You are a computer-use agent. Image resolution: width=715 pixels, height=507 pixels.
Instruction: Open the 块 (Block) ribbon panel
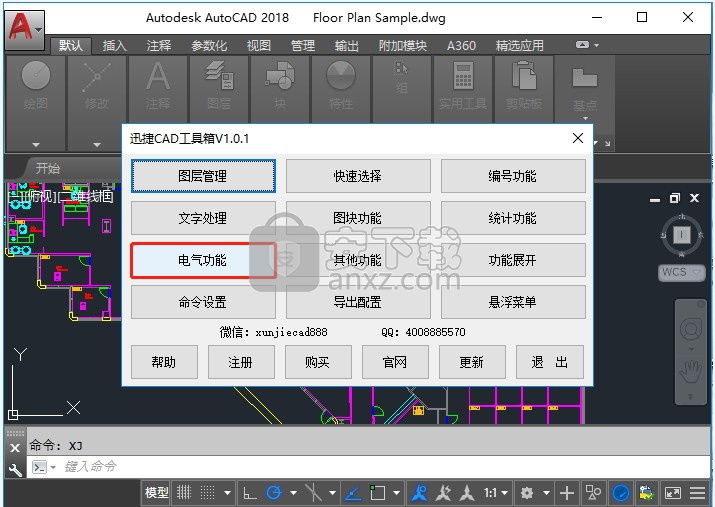pos(280,87)
